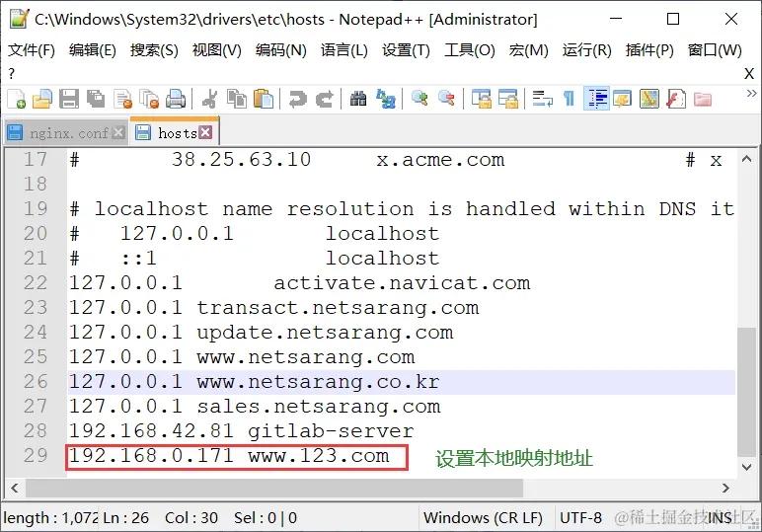Open the 工具(O) menu
The height and width of the screenshot is (532, 762).
point(470,50)
